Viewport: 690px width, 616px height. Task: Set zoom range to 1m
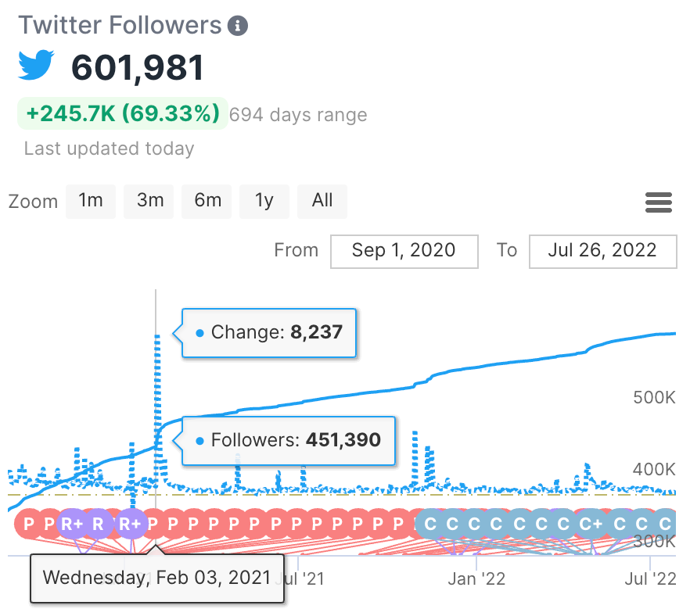[91, 201]
